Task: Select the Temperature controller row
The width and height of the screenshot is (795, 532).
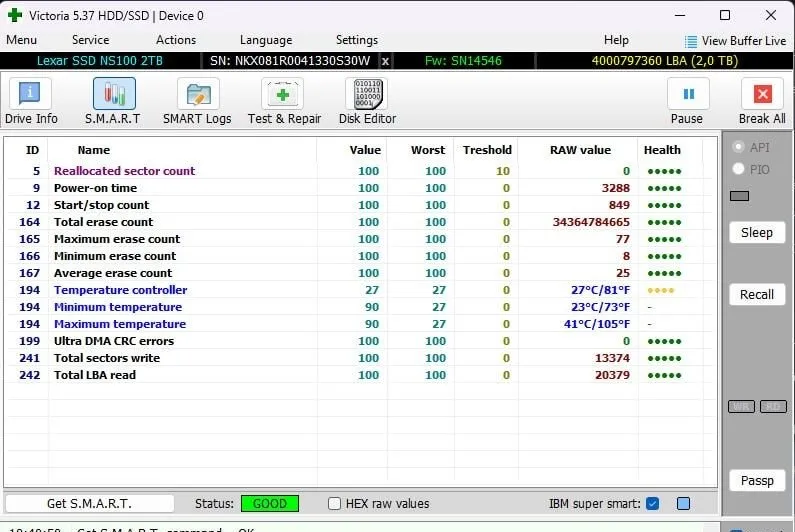Action: pyautogui.click(x=360, y=290)
